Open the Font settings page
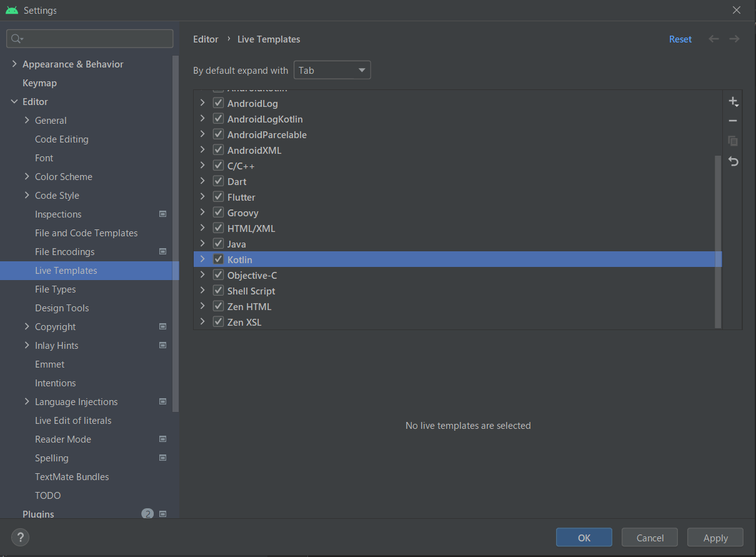The image size is (756, 557). coord(44,158)
